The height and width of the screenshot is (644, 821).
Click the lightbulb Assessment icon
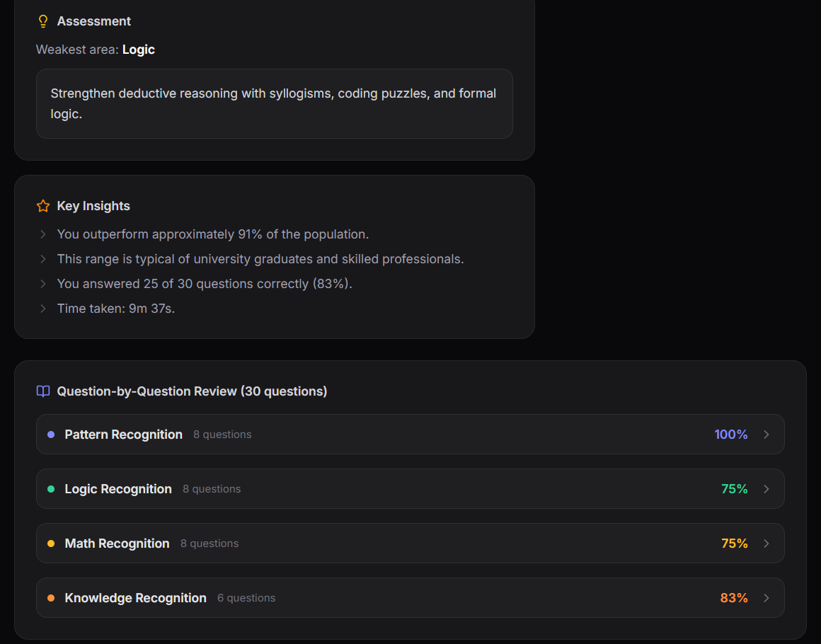click(42, 21)
